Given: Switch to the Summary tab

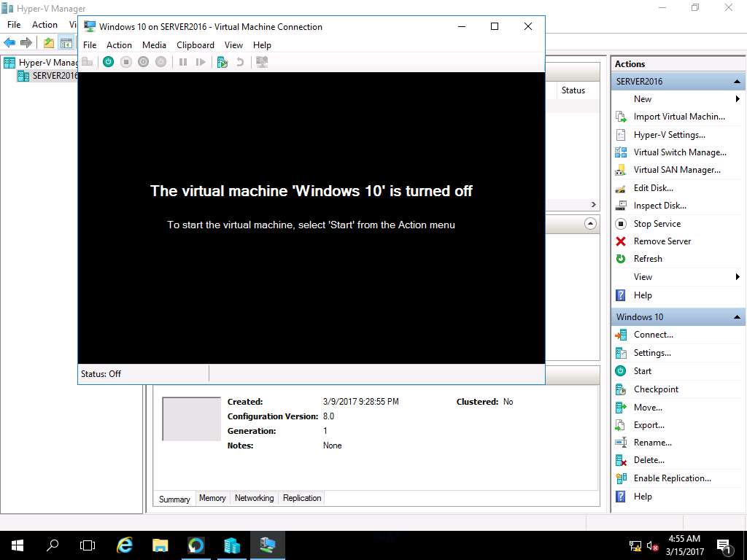Looking at the screenshot, I should 174,499.
